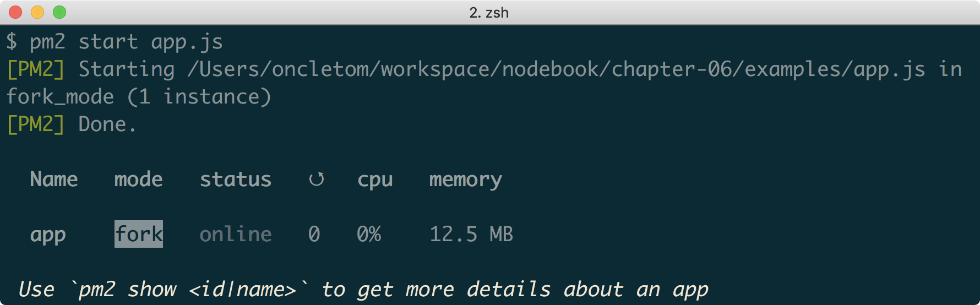The height and width of the screenshot is (305, 980).
Task: Click the 'memory' column header
Action: pyautogui.click(x=465, y=179)
